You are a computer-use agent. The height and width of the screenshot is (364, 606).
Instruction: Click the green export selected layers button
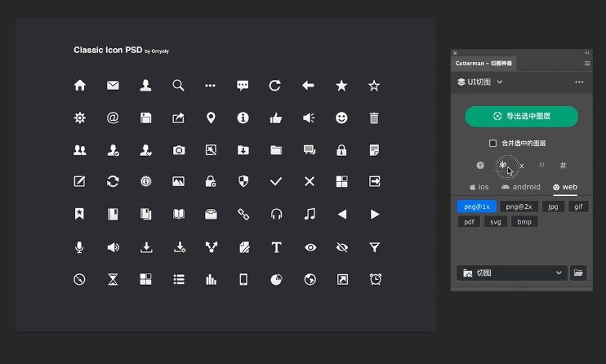click(521, 117)
